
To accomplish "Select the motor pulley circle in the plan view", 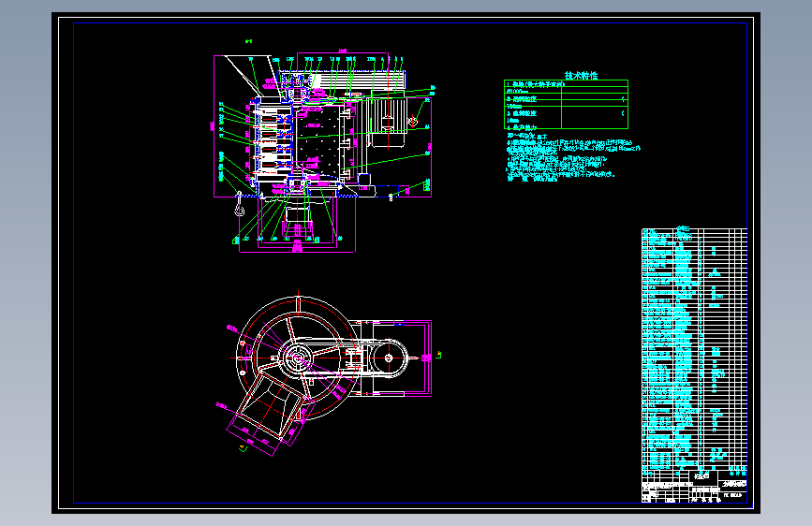I will 389,358.
